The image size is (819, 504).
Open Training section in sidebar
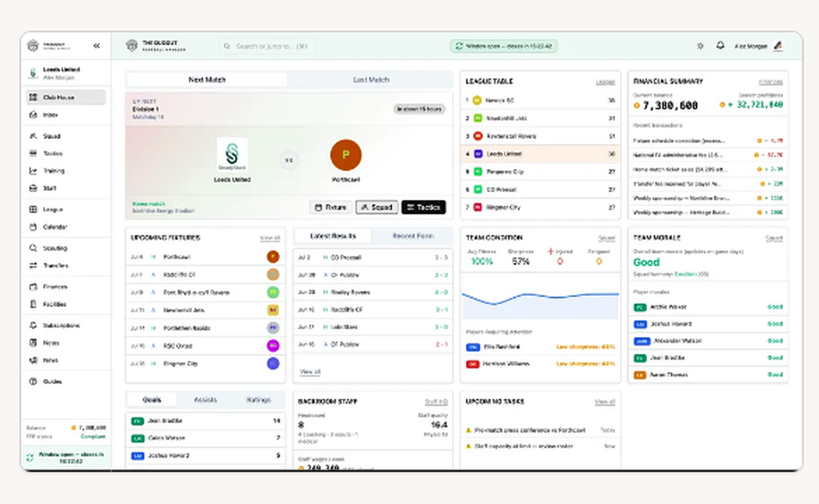click(66, 171)
